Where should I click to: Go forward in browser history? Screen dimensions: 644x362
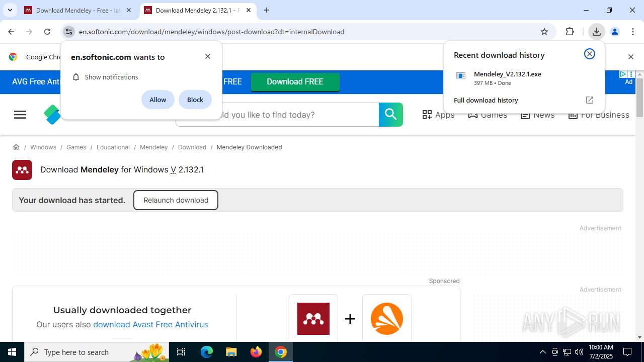(29, 32)
